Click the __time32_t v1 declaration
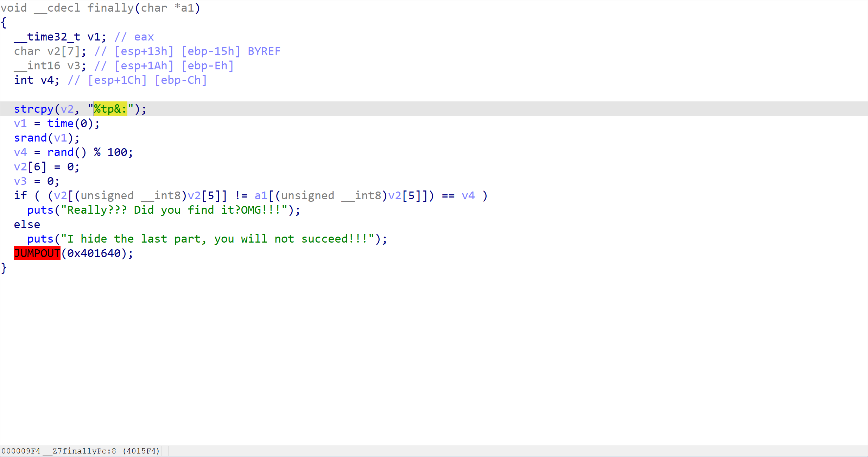Screen dimensions: 868x457 [60, 37]
